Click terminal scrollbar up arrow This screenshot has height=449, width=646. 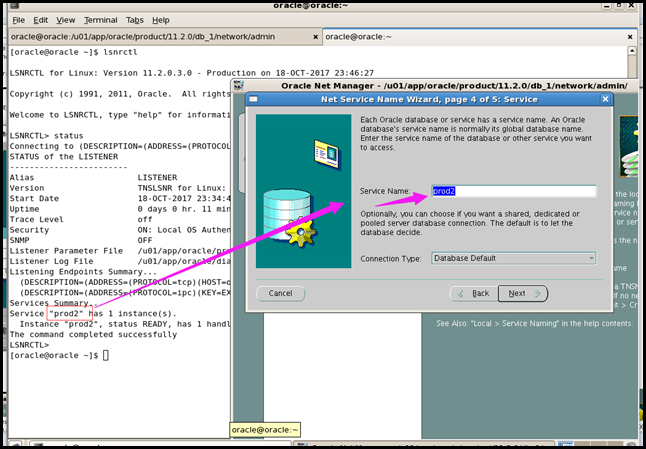pyautogui.click(x=632, y=51)
